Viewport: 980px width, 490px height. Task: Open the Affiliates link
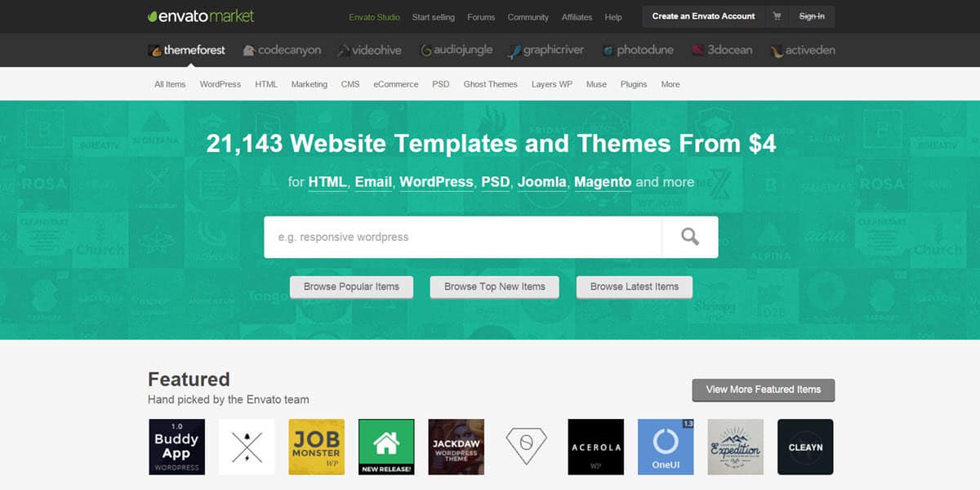(577, 17)
